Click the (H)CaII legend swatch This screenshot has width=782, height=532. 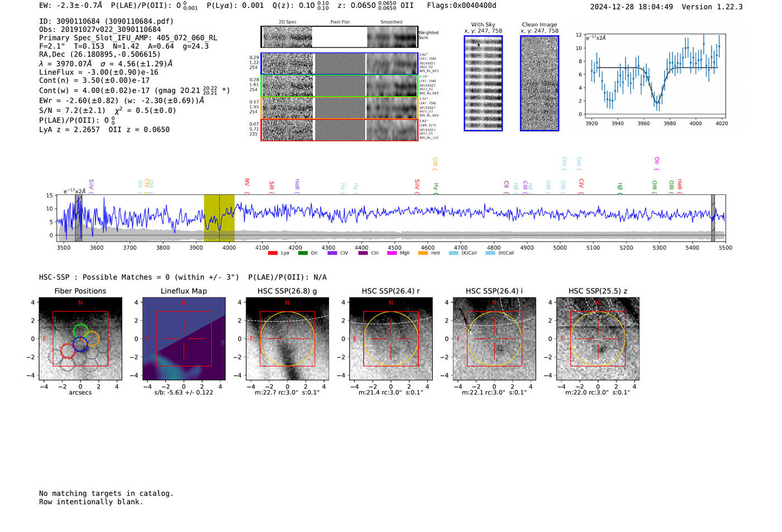tap(490, 253)
